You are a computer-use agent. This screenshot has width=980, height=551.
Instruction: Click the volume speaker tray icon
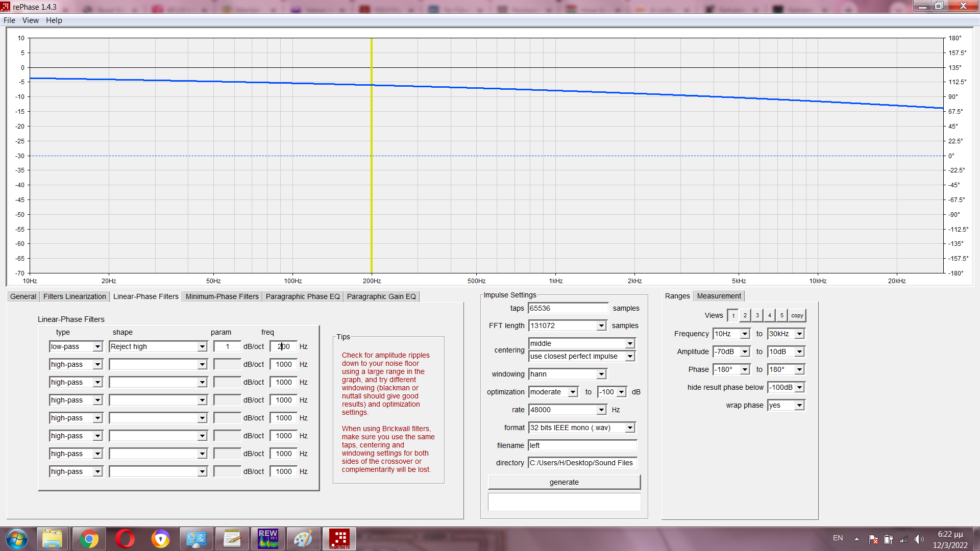click(919, 539)
